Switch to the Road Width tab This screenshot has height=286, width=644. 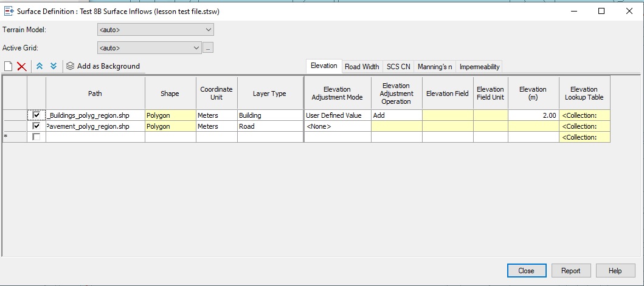pos(362,67)
